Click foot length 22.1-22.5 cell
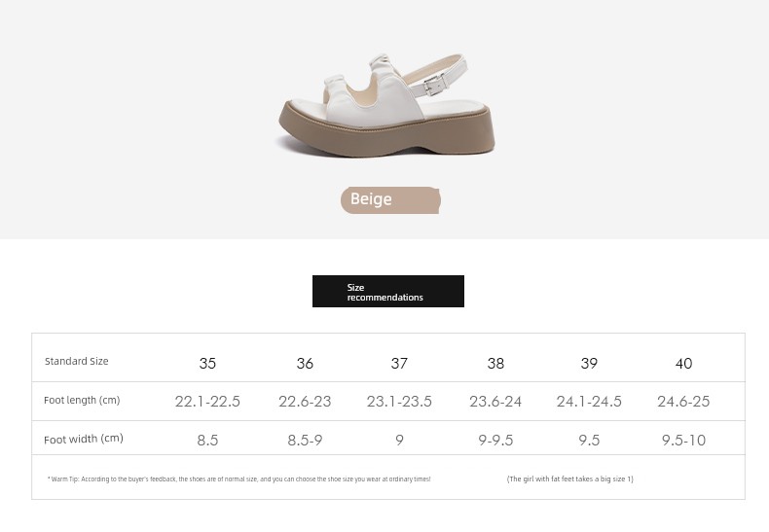 click(207, 402)
